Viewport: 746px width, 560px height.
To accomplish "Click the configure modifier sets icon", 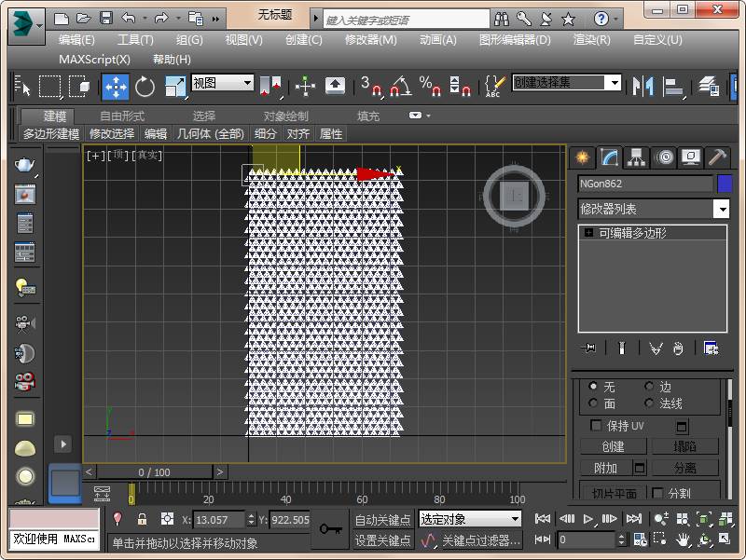I will coord(711,348).
